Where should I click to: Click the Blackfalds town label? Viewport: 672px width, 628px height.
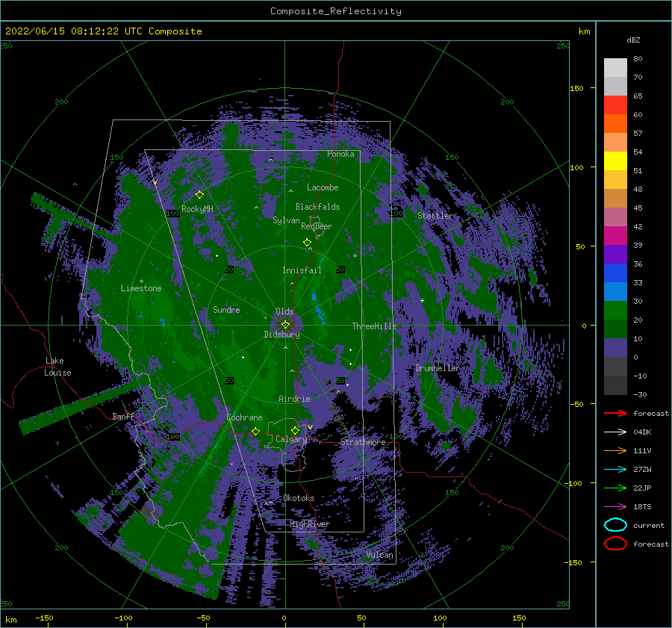pos(317,207)
